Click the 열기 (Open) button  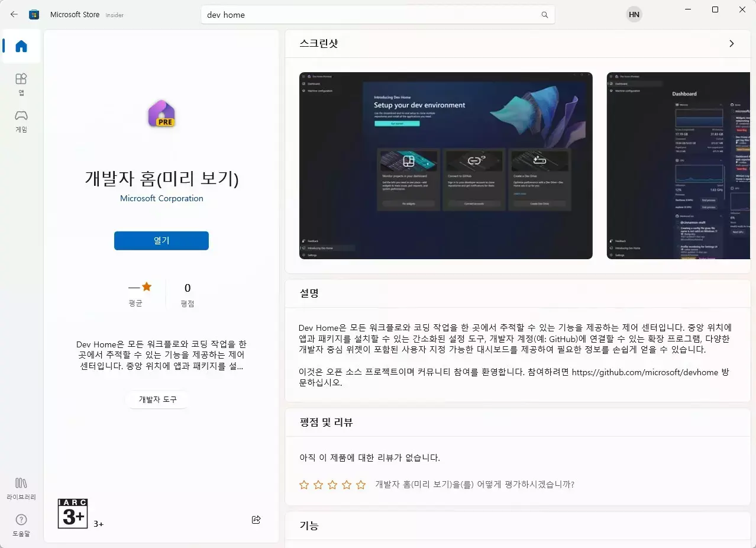(x=161, y=240)
